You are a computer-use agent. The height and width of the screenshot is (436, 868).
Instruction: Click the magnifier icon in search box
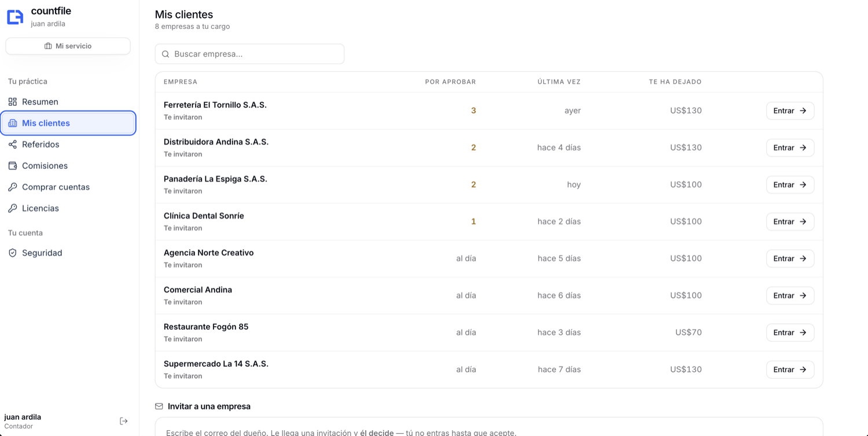tap(165, 54)
